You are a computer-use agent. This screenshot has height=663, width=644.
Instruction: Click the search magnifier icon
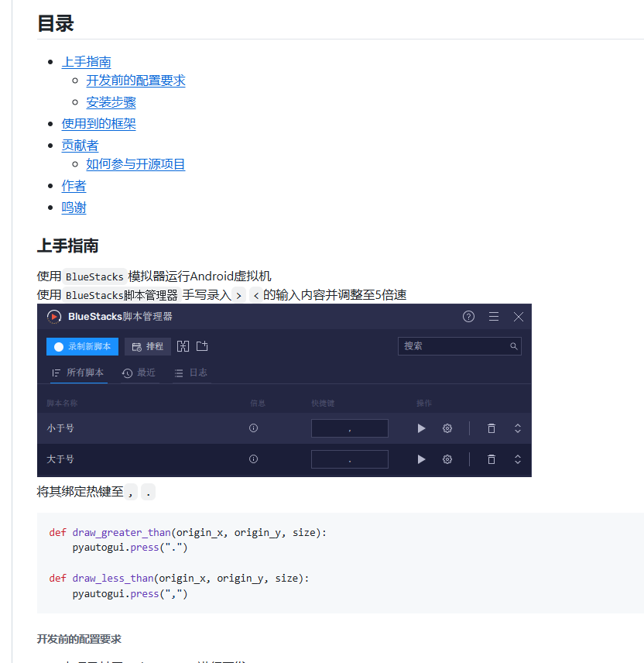[513, 346]
